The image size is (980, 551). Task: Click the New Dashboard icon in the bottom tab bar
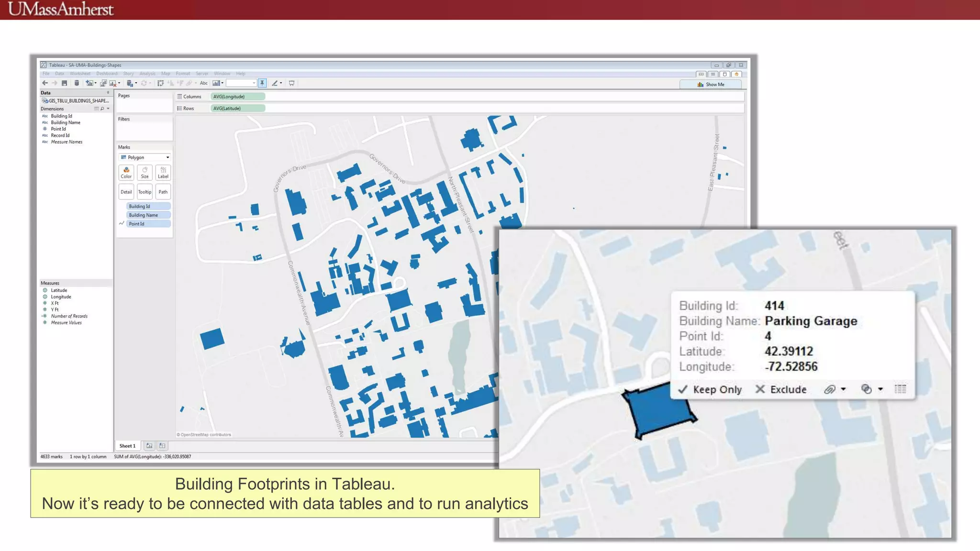tap(162, 446)
